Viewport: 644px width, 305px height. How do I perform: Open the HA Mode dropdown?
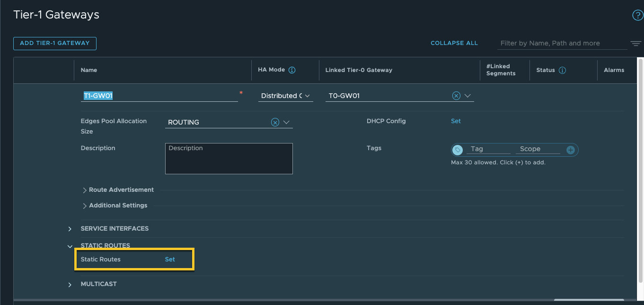click(x=286, y=96)
